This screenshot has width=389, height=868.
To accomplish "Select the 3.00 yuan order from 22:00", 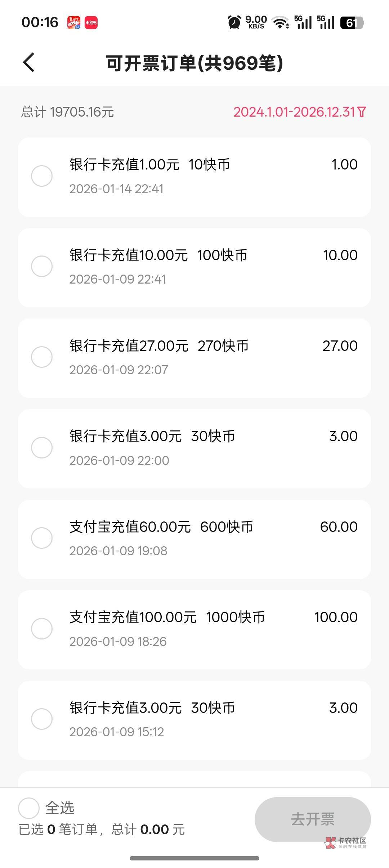I will click(x=42, y=448).
